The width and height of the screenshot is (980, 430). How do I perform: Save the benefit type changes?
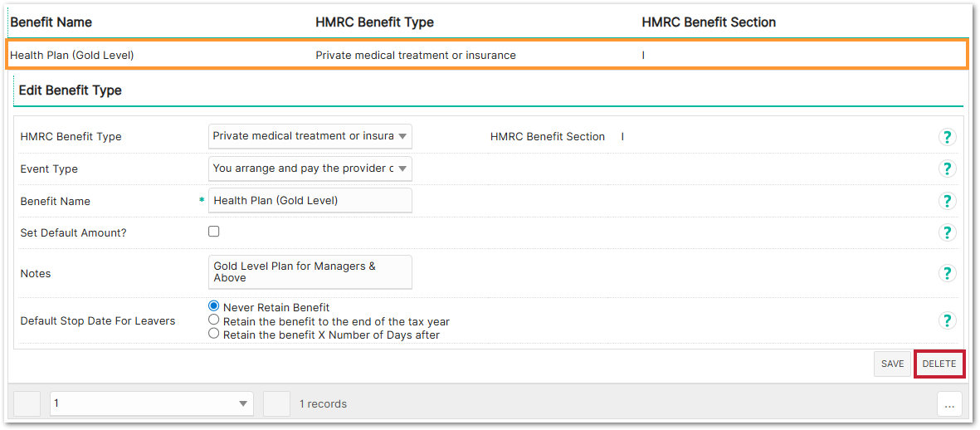(x=892, y=364)
